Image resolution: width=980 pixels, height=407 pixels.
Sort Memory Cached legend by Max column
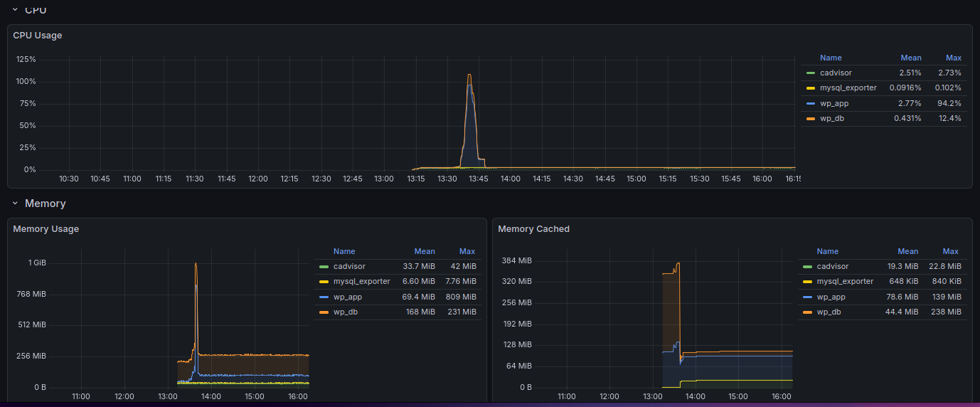950,251
